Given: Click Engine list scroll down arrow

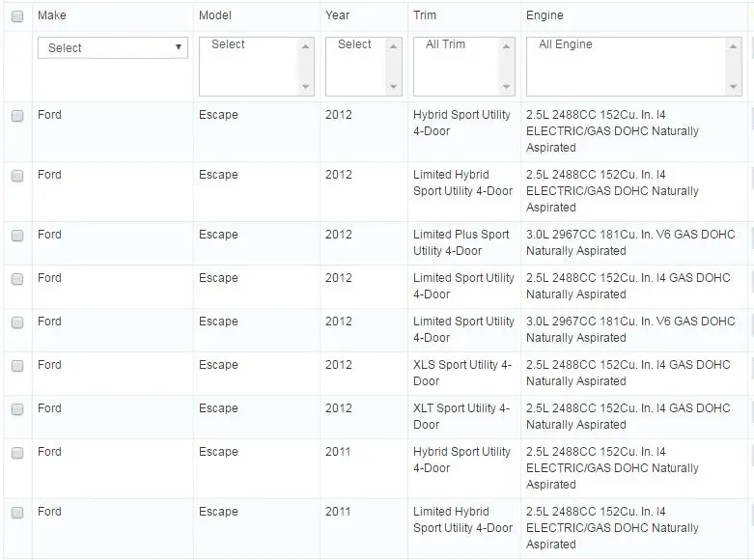Looking at the screenshot, I should click(733, 87).
